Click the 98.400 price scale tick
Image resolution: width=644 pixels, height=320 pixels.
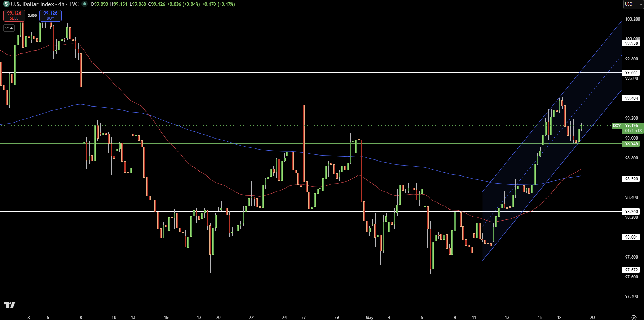click(x=632, y=197)
